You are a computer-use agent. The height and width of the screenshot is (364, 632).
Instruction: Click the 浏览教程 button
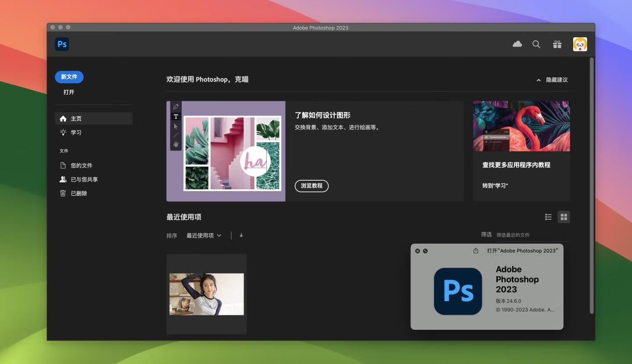tap(312, 186)
